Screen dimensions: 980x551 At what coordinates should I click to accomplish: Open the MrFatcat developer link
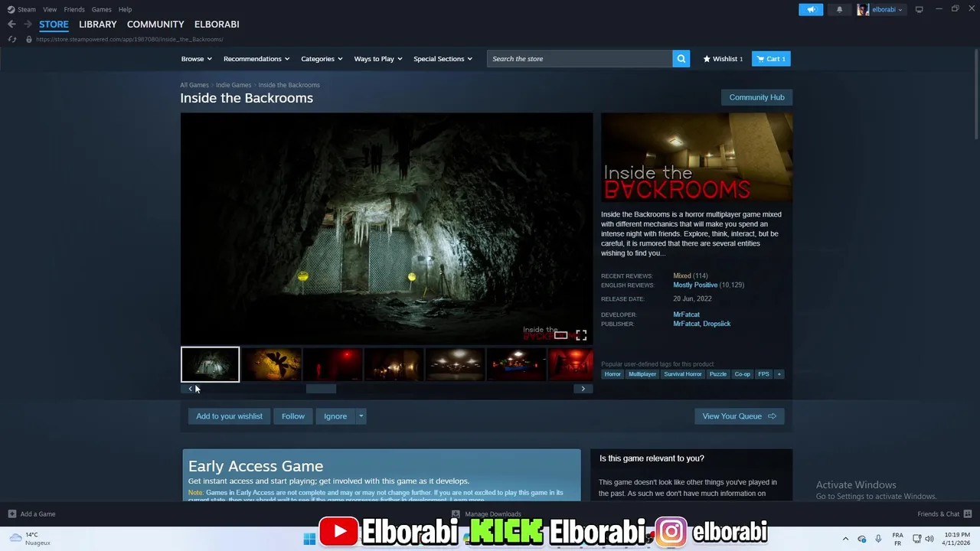pyautogui.click(x=686, y=315)
